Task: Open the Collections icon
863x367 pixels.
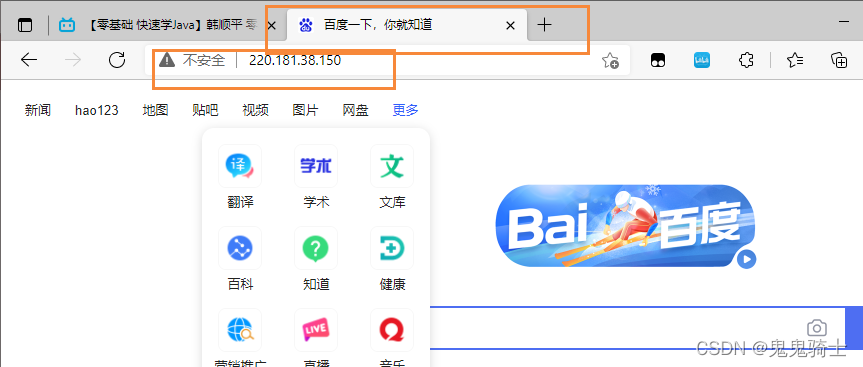Action: 838,61
